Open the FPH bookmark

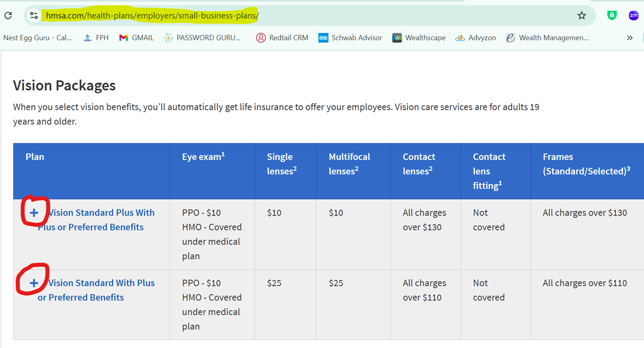[x=96, y=38]
